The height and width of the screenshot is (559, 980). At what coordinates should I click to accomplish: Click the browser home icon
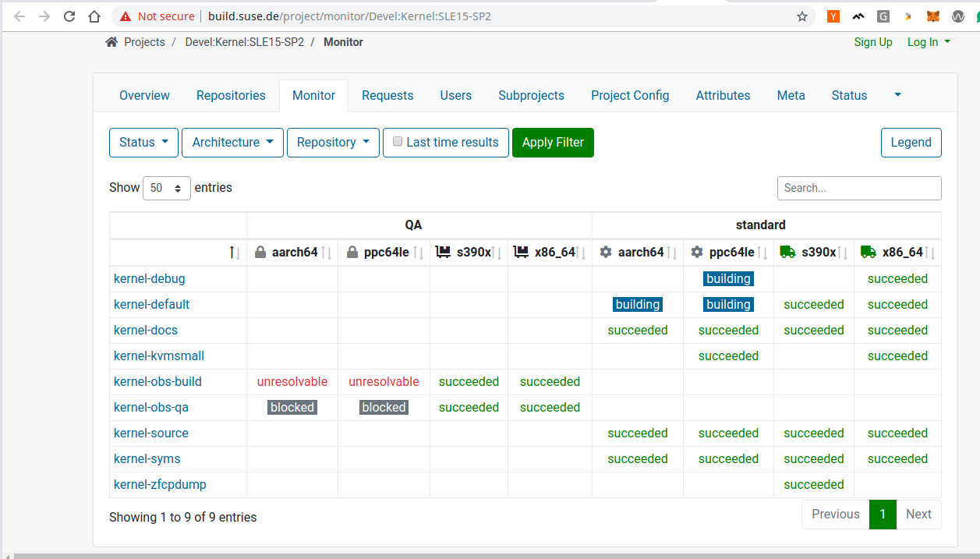(94, 16)
